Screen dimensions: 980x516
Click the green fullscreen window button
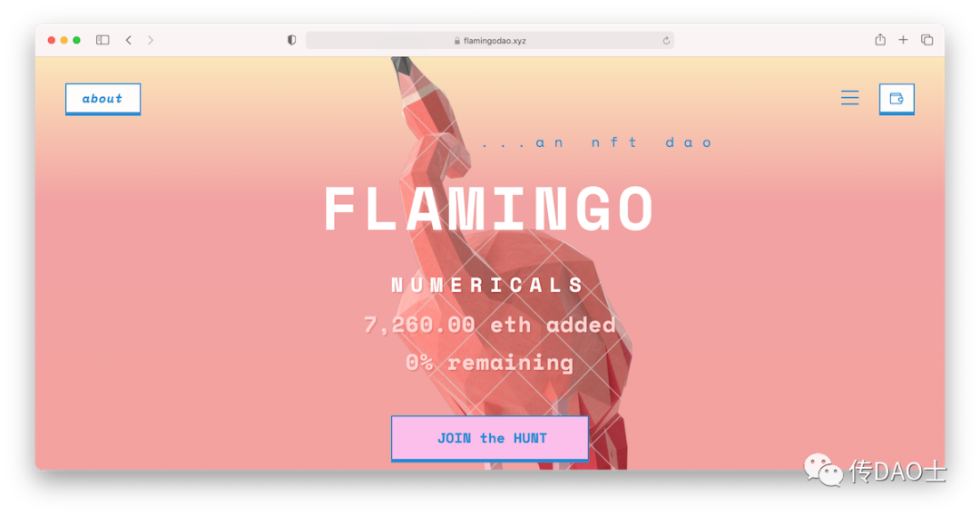(x=76, y=40)
